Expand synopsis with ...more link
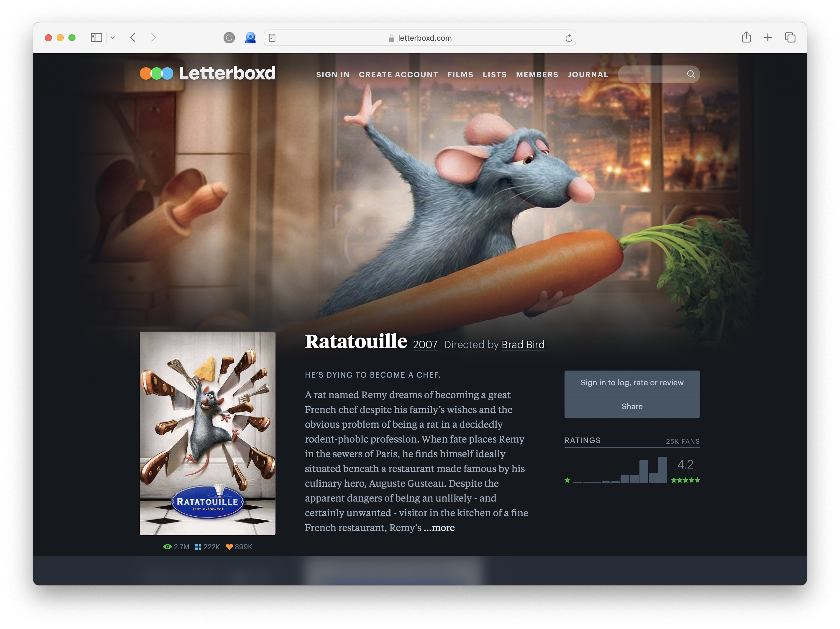840x629 pixels. click(439, 528)
